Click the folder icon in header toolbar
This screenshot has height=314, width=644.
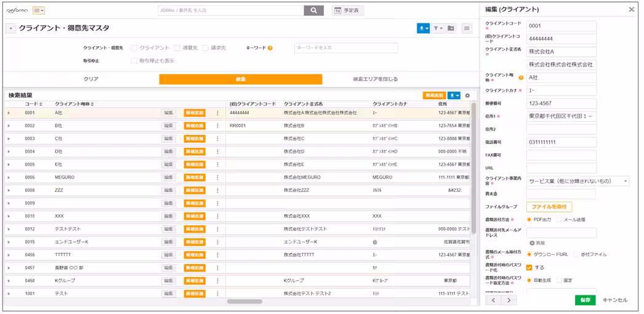pyautogui.click(x=451, y=28)
